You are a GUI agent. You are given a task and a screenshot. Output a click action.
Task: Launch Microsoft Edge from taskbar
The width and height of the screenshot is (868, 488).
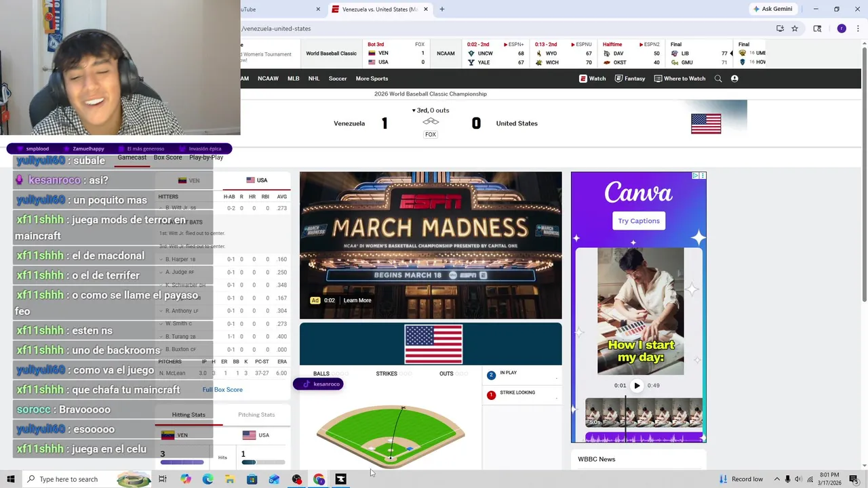[208, 479]
